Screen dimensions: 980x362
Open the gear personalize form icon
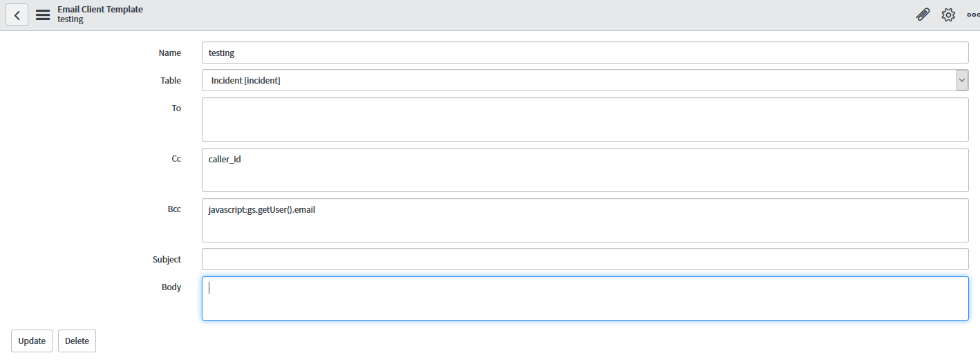(948, 15)
